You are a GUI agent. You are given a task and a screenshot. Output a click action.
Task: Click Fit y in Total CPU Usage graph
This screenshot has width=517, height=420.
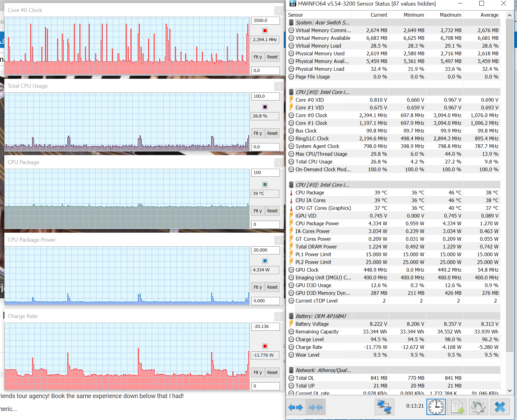[258, 133]
